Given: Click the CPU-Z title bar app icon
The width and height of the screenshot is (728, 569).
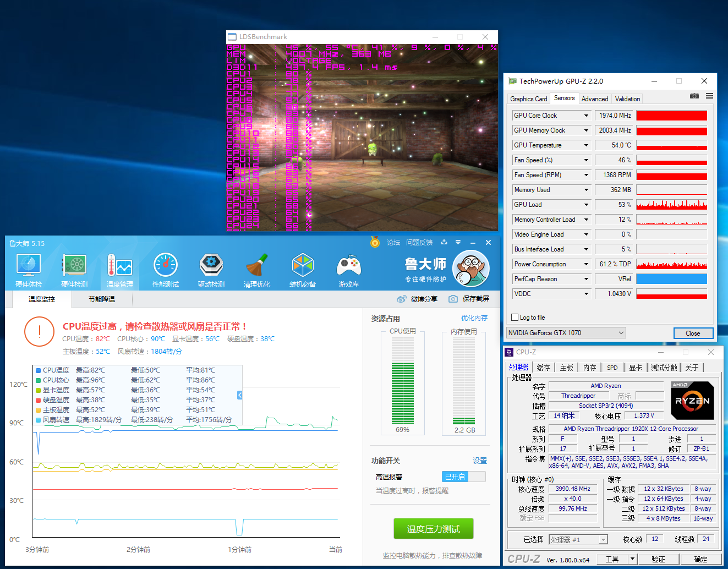Looking at the screenshot, I should click(510, 352).
